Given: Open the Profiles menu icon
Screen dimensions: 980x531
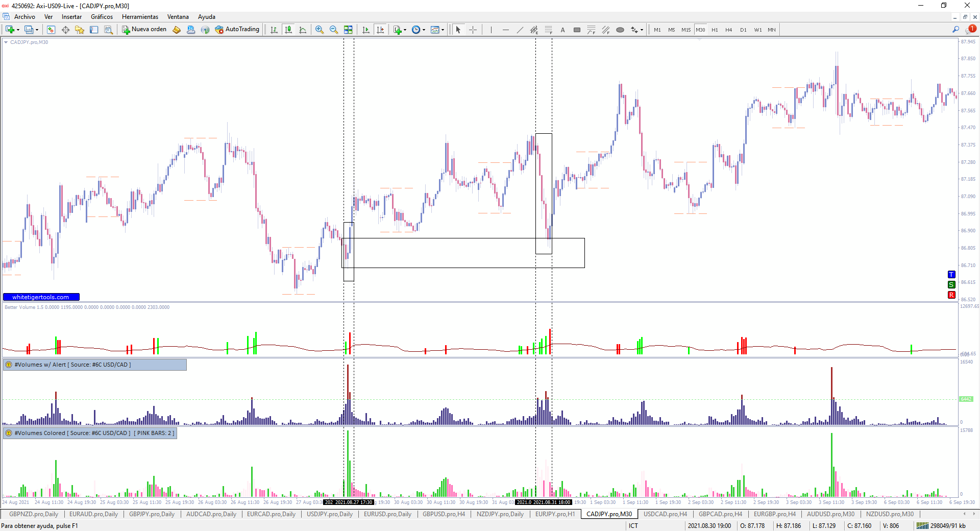Looking at the screenshot, I should [x=29, y=30].
